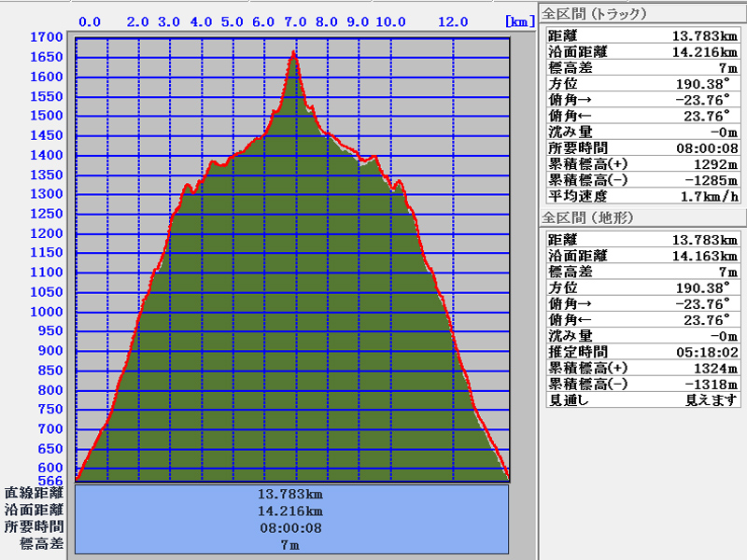Click the track 累積標高(+) value 1292m
The height and width of the screenshot is (560, 747).
[x=716, y=163]
